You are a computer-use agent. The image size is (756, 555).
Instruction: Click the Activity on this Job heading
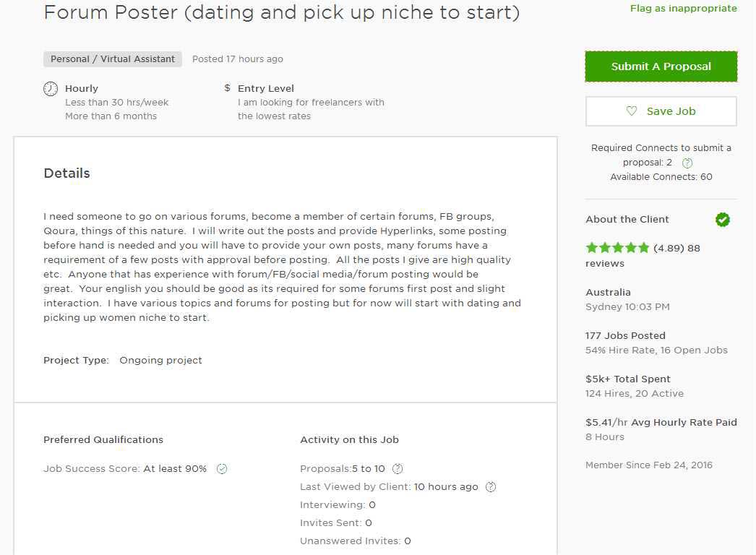click(x=349, y=440)
